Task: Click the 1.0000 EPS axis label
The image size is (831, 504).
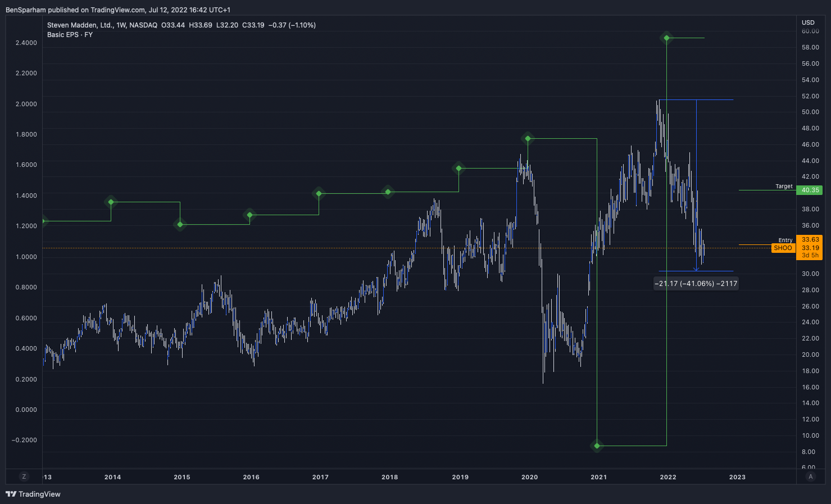Action: click(x=26, y=257)
